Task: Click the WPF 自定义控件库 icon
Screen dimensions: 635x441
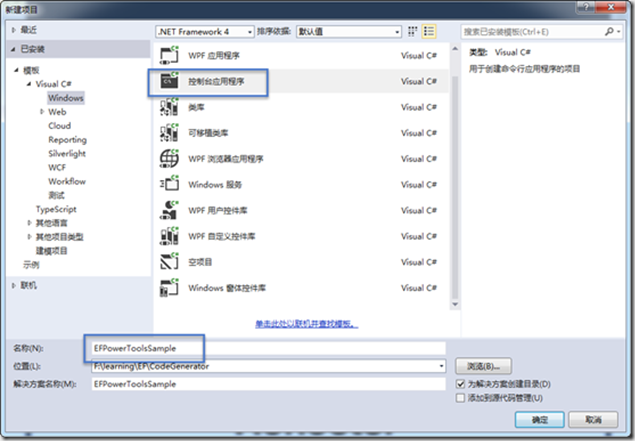Action: click(x=169, y=236)
